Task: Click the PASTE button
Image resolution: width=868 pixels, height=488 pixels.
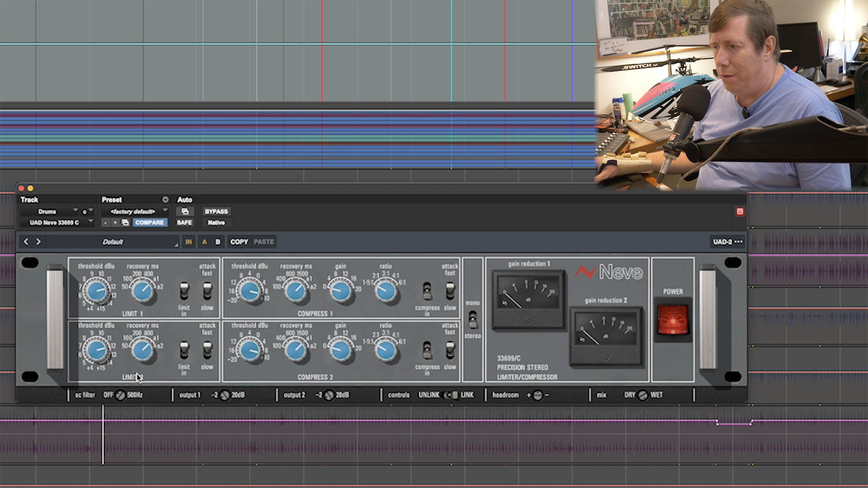Action: tap(264, 242)
